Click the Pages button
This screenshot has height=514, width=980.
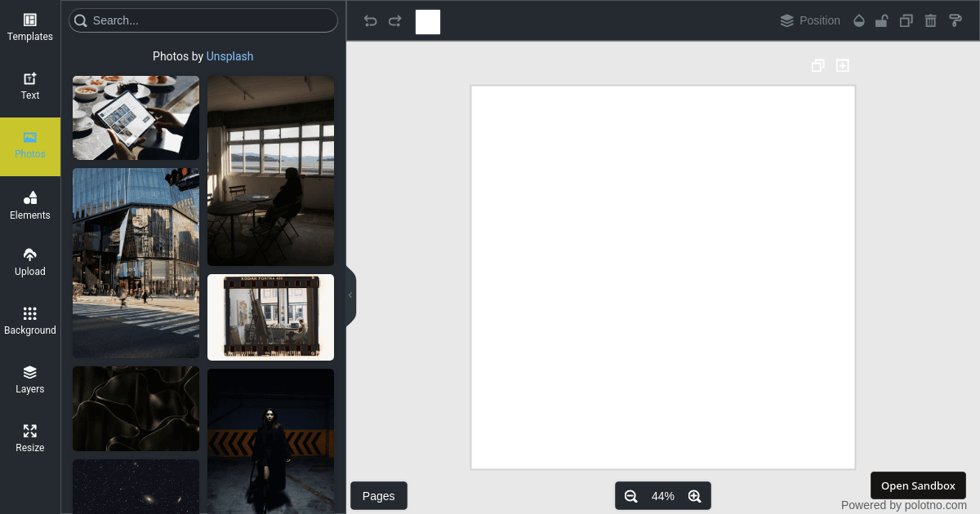point(379,496)
